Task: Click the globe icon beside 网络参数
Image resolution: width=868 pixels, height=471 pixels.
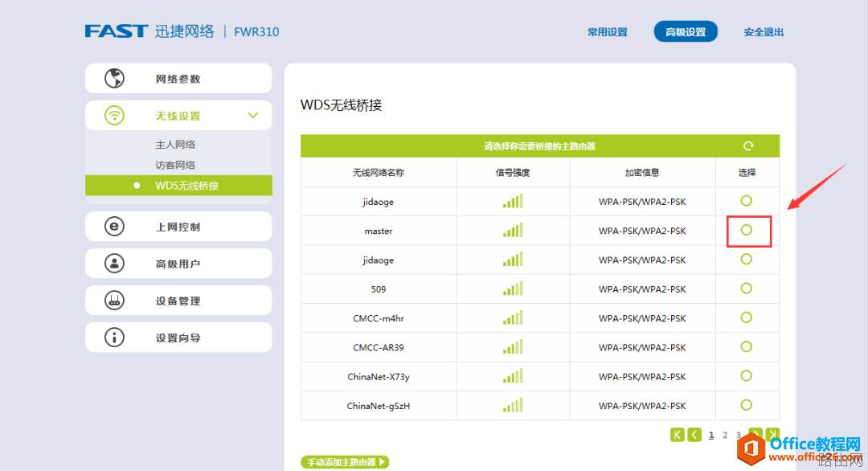Action: [115, 79]
